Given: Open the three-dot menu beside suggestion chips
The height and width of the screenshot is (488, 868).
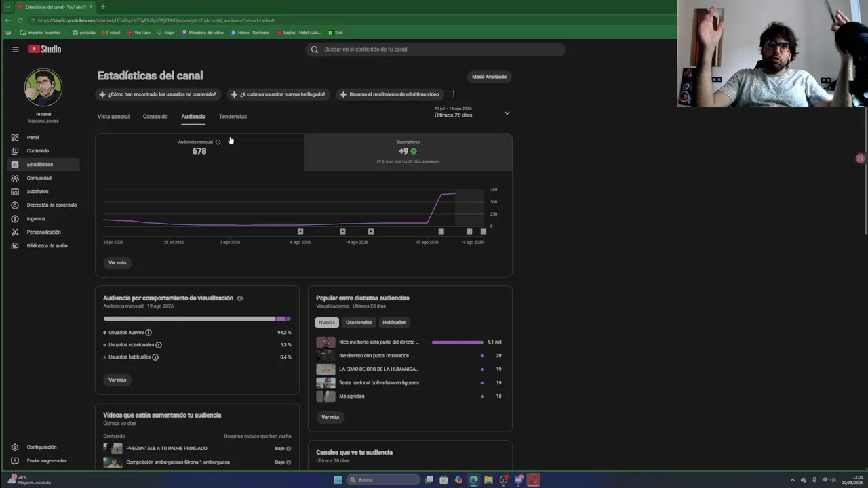Looking at the screenshot, I should 454,94.
